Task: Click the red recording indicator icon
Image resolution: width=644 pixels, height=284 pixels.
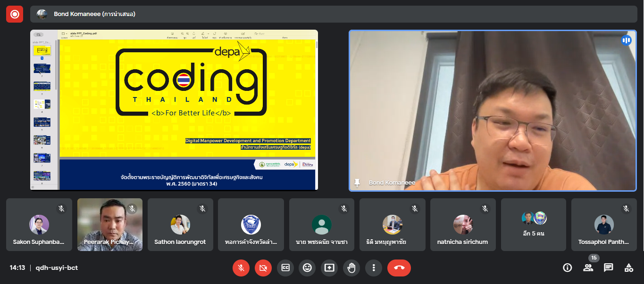Action: tap(15, 14)
